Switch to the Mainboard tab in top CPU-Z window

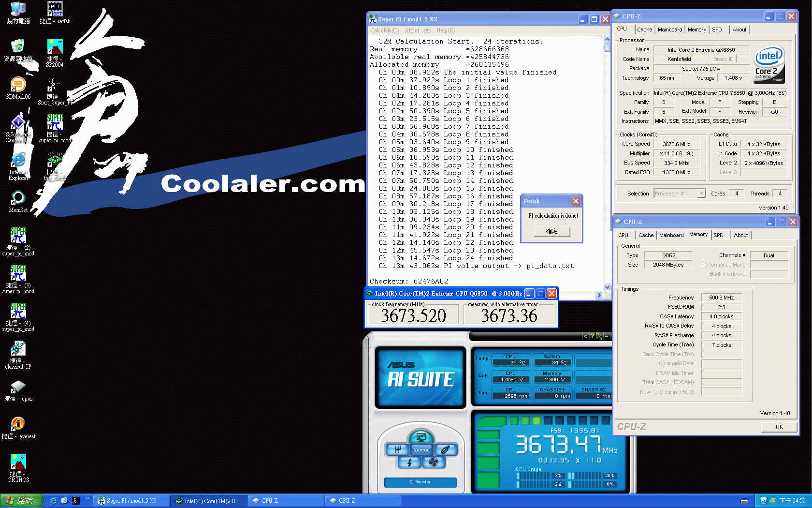click(670, 30)
